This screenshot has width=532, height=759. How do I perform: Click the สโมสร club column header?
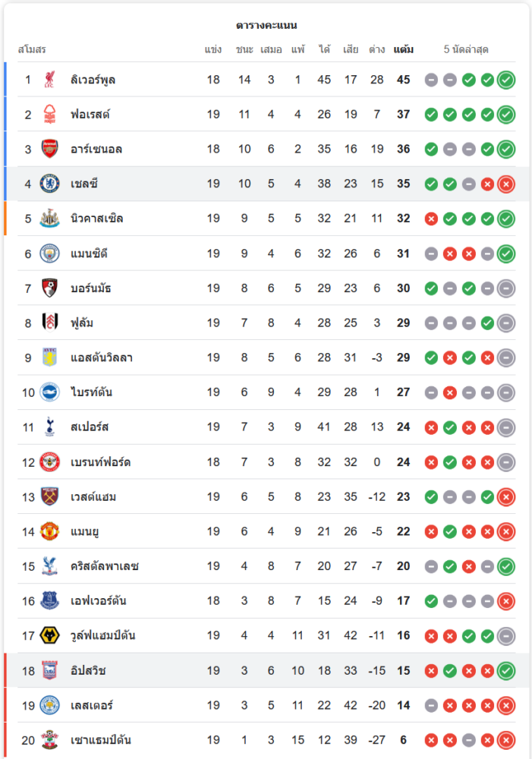pyautogui.click(x=32, y=49)
